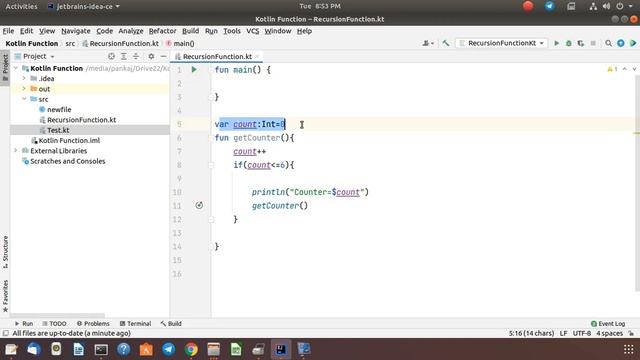Viewport: 640px width, 360px height.
Task: Open Project panel settings gear
Action: tap(151, 56)
